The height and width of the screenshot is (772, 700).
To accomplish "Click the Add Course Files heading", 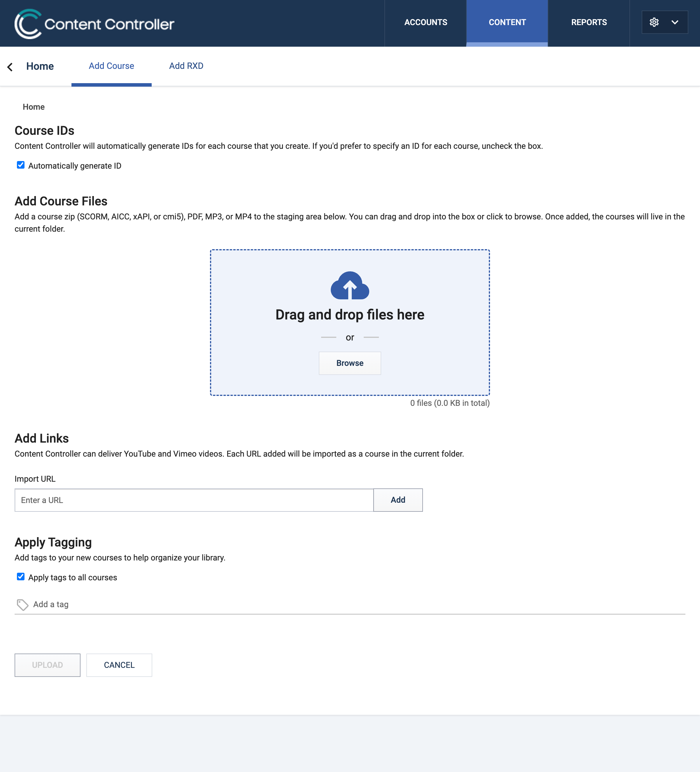I will [x=61, y=201].
